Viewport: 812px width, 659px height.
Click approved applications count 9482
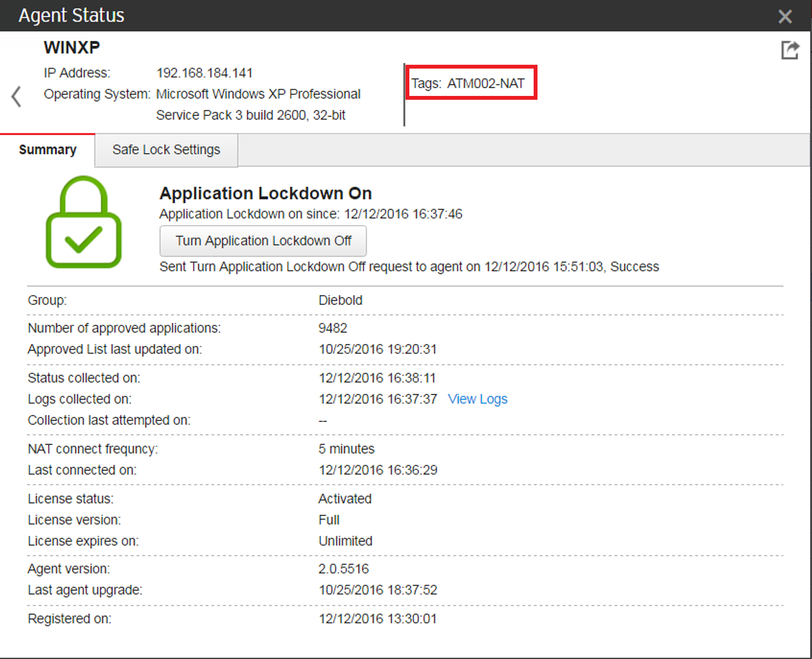click(x=333, y=328)
